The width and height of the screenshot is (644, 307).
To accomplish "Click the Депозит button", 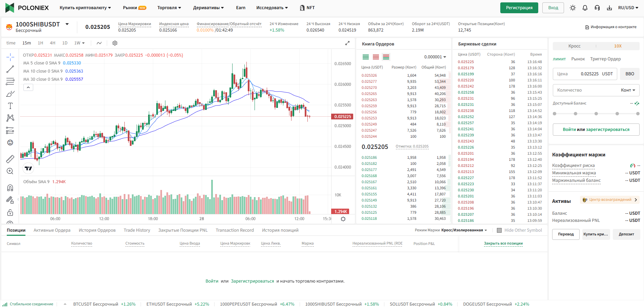I will [626, 234].
